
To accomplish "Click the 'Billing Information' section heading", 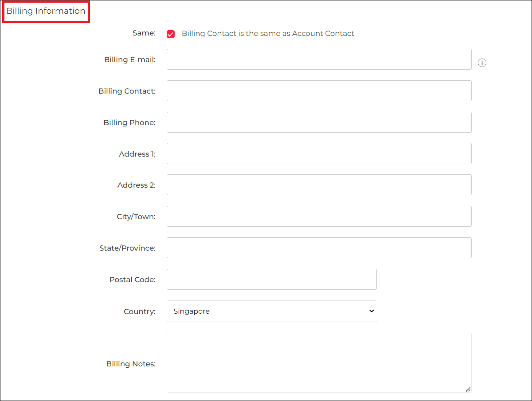I will pos(46,11).
